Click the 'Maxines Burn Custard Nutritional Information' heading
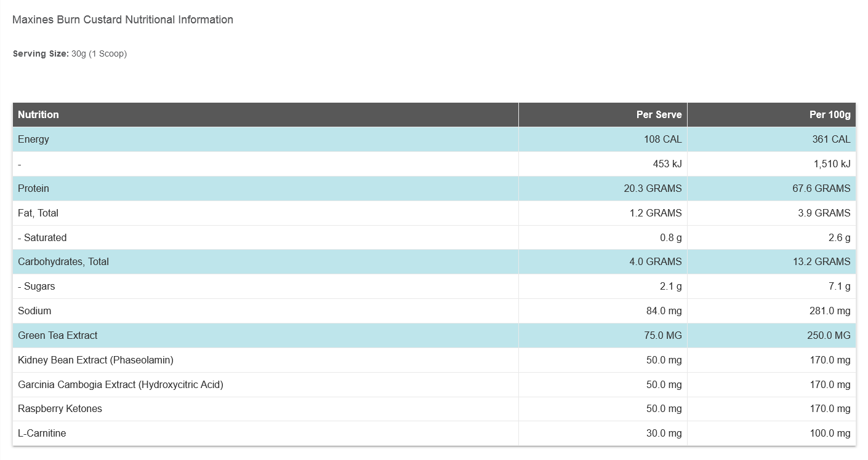The height and width of the screenshot is (460, 868). point(123,20)
